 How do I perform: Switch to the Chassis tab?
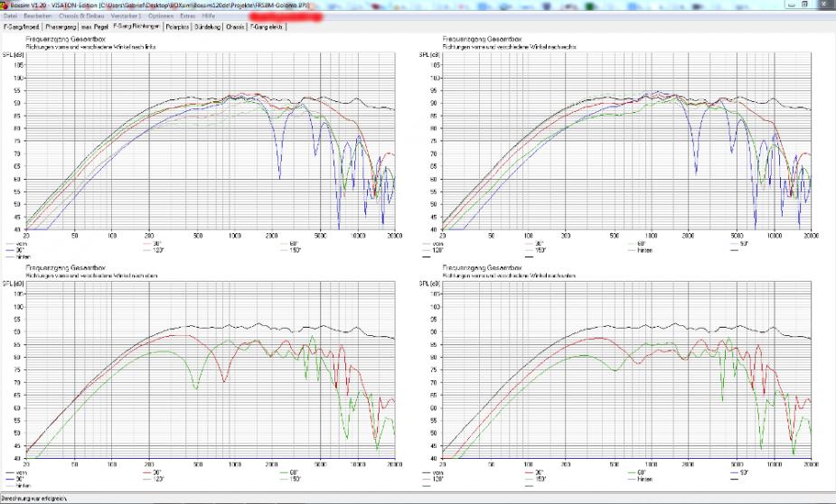point(235,27)
